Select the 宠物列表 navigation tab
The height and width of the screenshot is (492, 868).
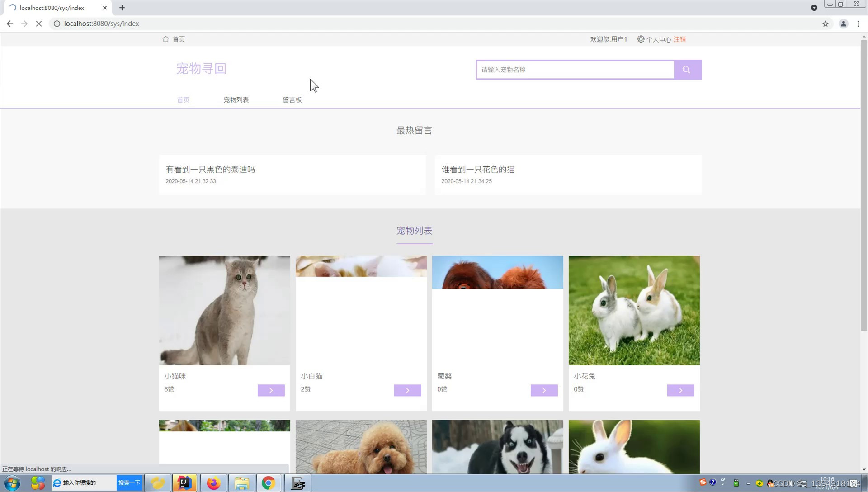[x=236, y=100]
